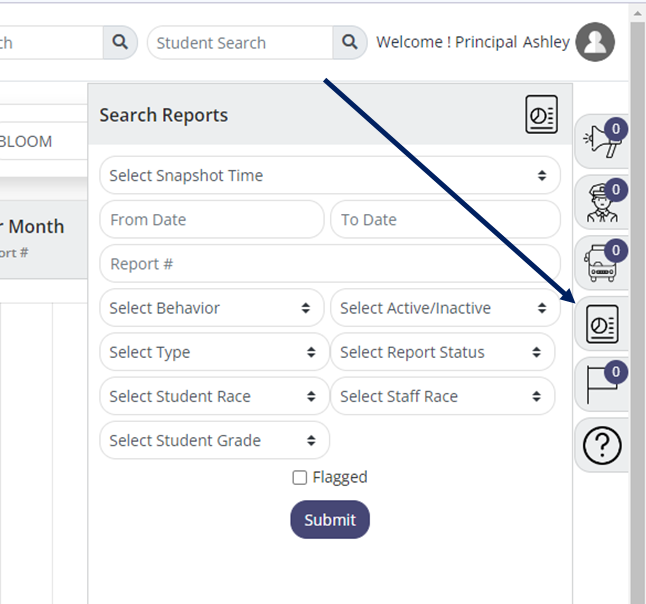The image size is (646, 604).
Task: Open the Select Snapshot Time dropdown
Action: click(x=330, y=176)
